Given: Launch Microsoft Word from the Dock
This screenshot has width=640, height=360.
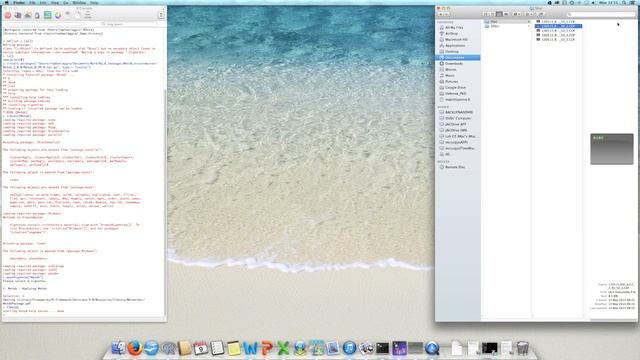Looking at the screenshot, I should [x=250, y=348].
